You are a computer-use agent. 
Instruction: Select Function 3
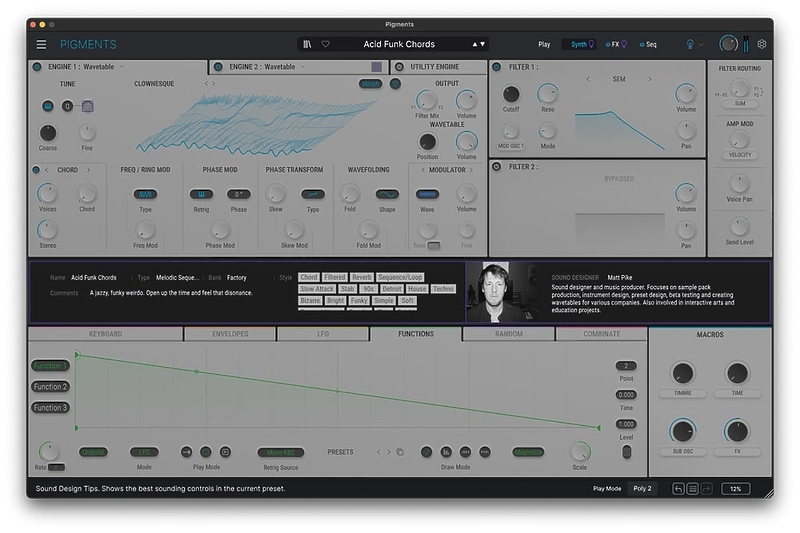click(51, 408)
